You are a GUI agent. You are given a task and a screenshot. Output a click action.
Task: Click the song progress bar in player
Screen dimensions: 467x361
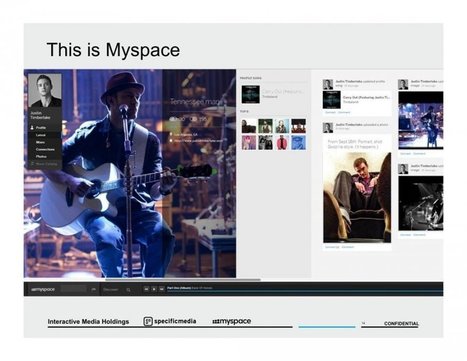[x=305, y=291]
